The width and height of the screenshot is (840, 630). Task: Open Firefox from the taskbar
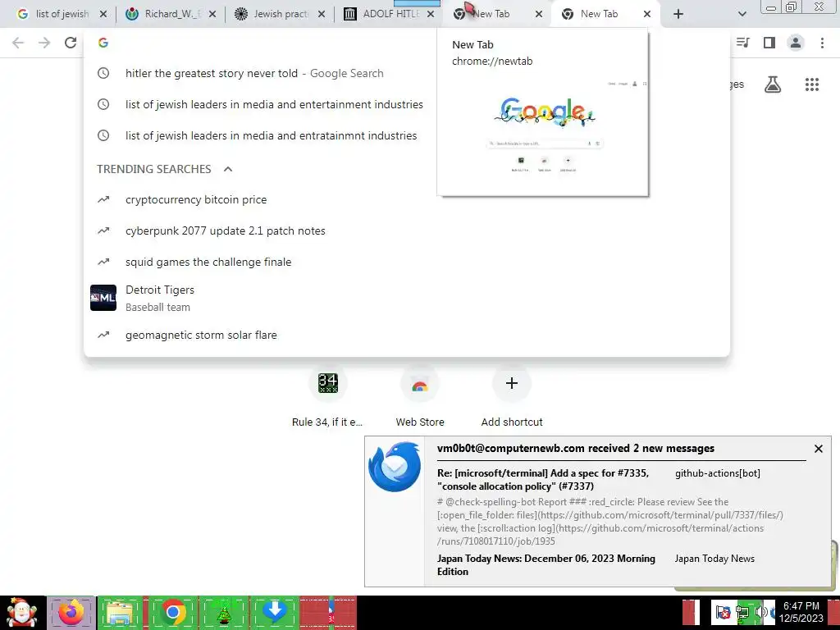coord(71,613)
